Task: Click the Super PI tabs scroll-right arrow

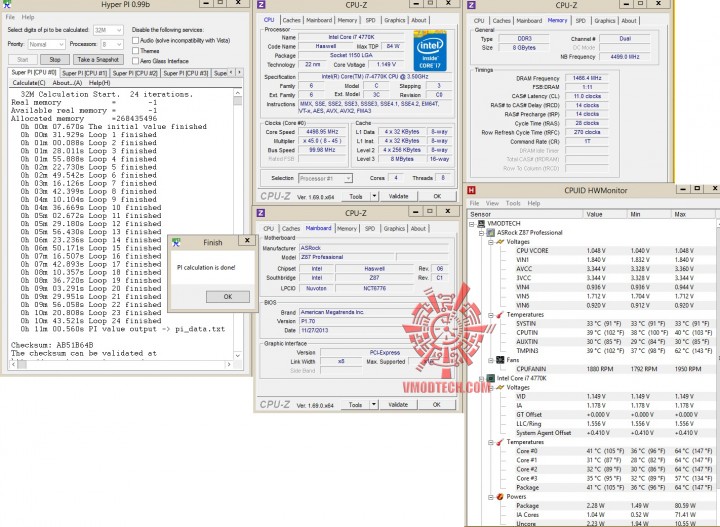Action: pyautogui.click(x=239, y=73)
